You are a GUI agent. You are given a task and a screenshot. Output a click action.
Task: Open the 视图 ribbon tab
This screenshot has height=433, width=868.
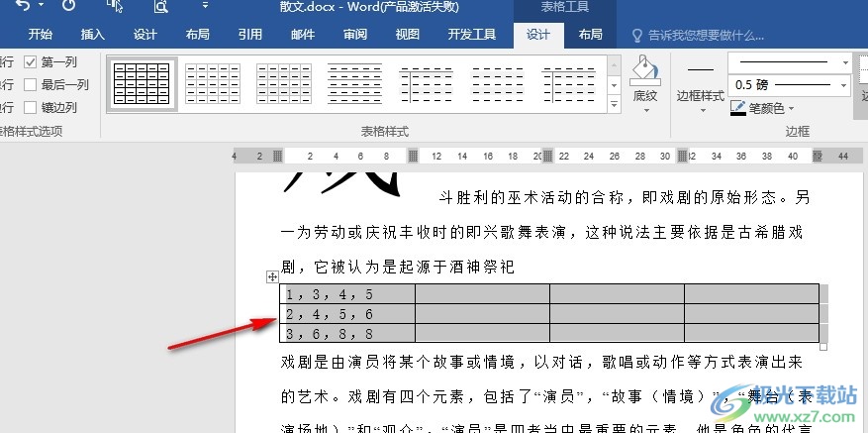(x=408, y=35)
